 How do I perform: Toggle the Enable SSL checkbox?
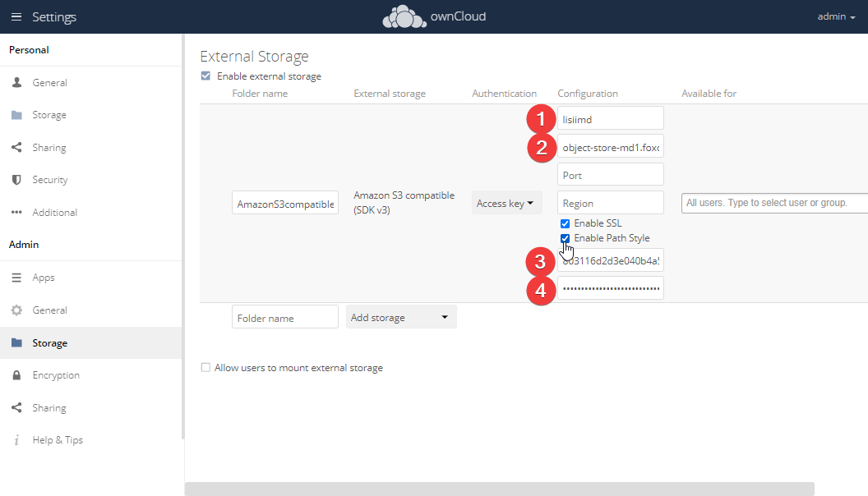pos(565,223)
